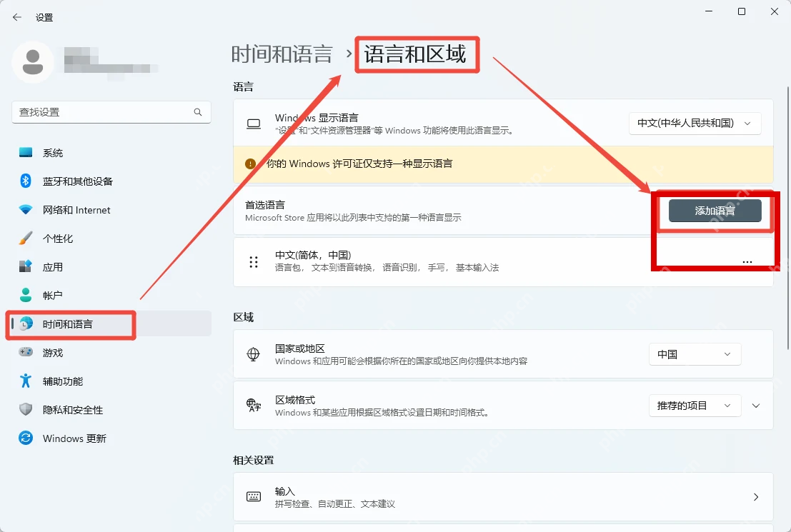This screenshot has height=532, width=791.
Task: Click the orange warning icon
Action: click(250, 164)
